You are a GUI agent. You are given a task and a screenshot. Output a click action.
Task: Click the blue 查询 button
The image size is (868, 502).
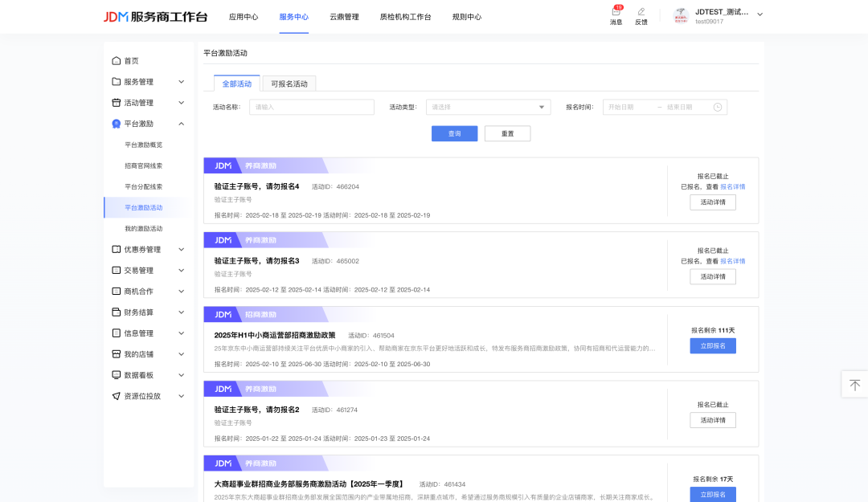(454, 133)
